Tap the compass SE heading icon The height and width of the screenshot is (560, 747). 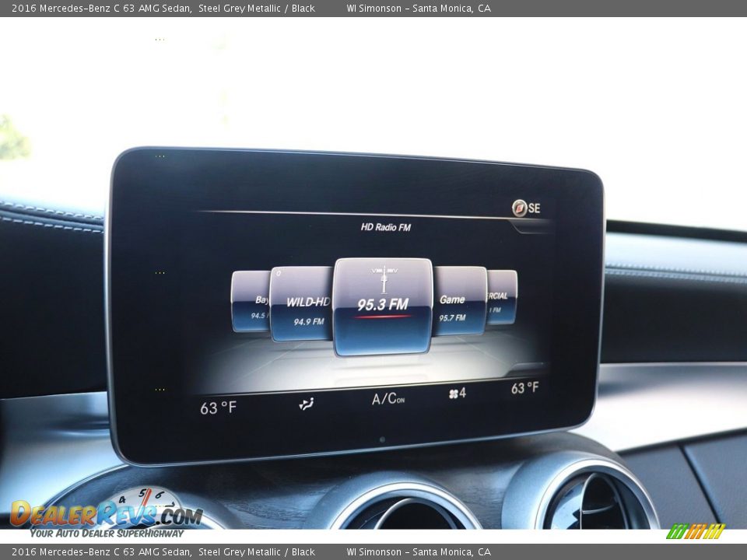click(x=527, y=208)
